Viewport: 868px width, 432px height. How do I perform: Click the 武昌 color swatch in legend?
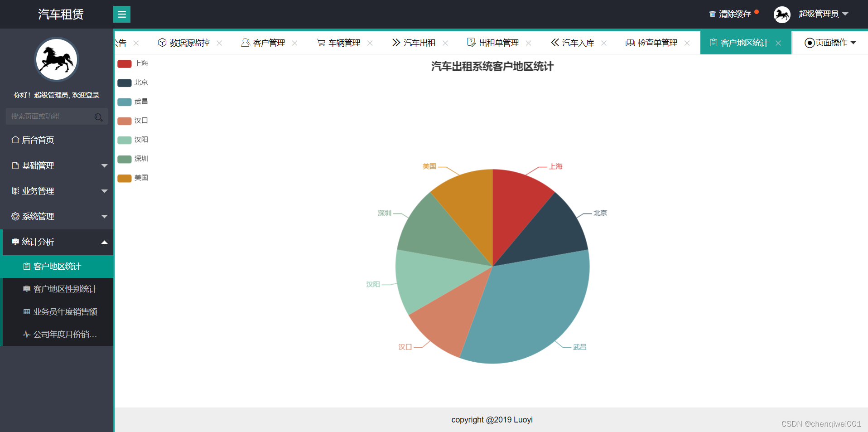pyautogui.click(x=124, y=102)
